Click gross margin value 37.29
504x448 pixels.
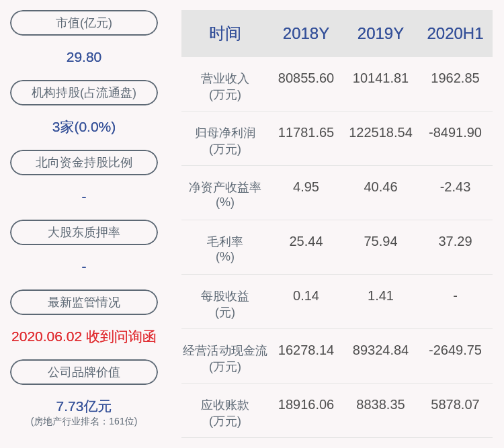pyautogui.click(x=455, y=241)
